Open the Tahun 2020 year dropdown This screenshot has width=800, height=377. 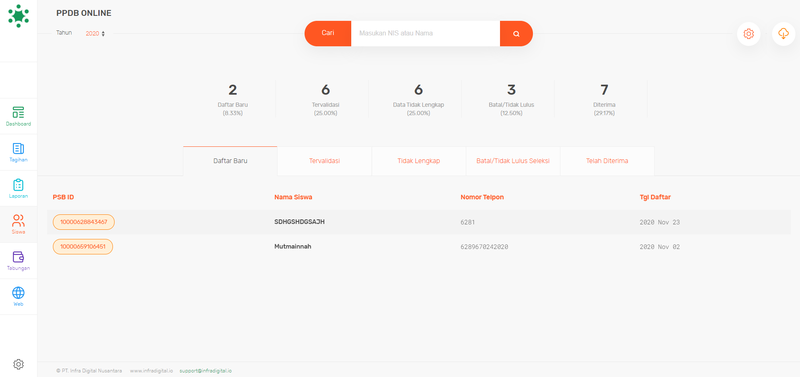(x=95, y=33)
